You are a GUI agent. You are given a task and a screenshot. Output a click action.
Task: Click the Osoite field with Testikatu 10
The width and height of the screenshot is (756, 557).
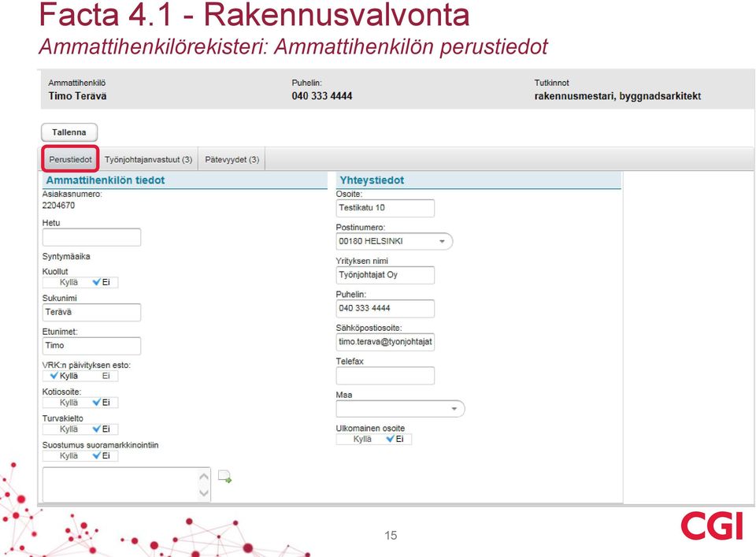click(385, 208)
